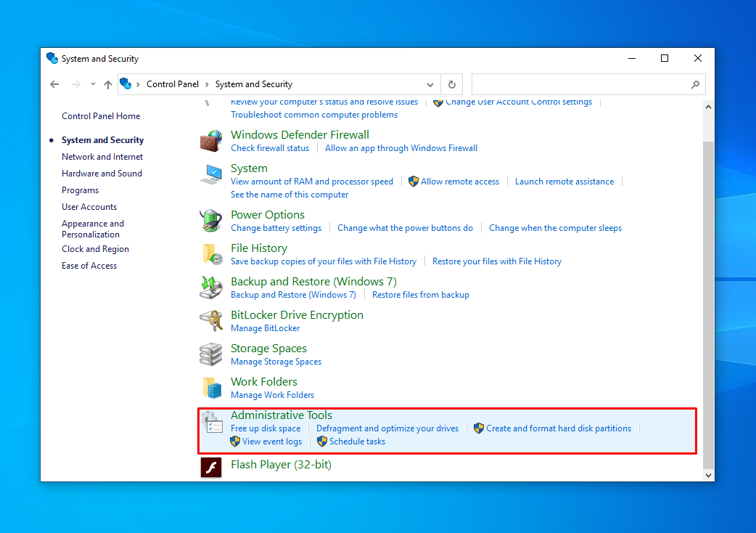The width and height of the screenshot is (756, 533).
Task: Open Check firewall status link
Action: (x=270, y=148)
